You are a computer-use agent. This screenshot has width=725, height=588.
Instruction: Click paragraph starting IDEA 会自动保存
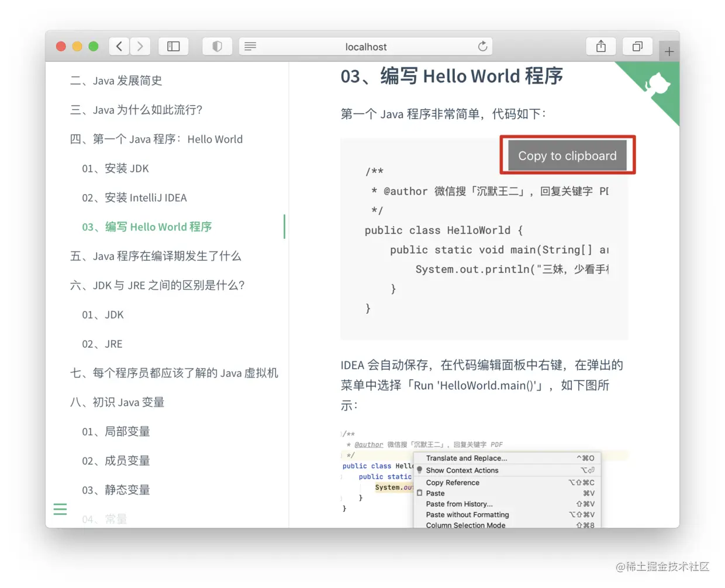coord(482,385)
